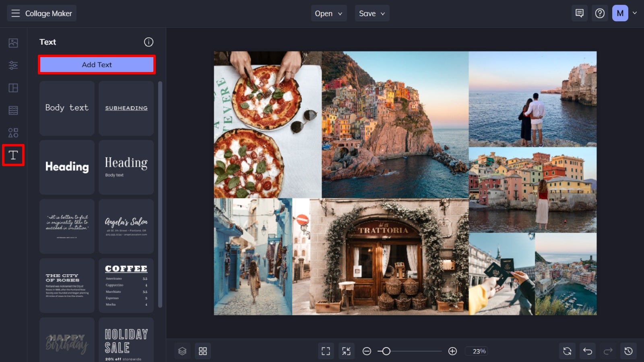
Task: Open the Background panel in sidebar
Action: (x=13, y=110)
